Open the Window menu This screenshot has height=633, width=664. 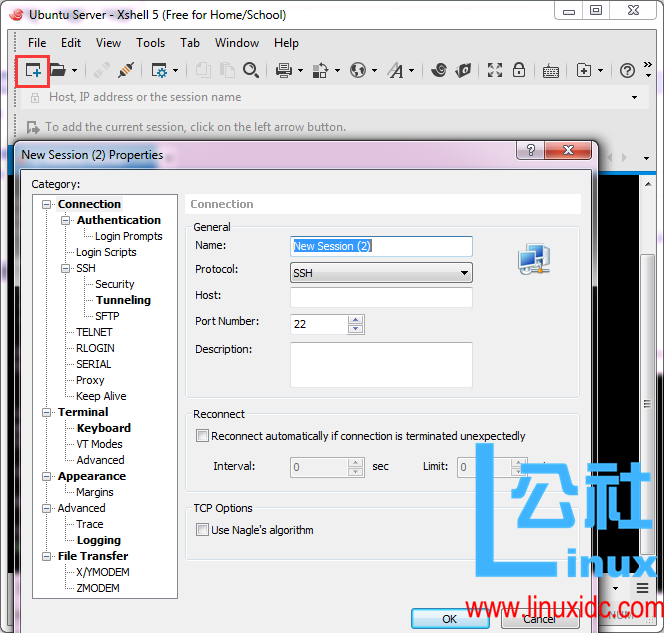pyautogui.click(x=237, y=43)
